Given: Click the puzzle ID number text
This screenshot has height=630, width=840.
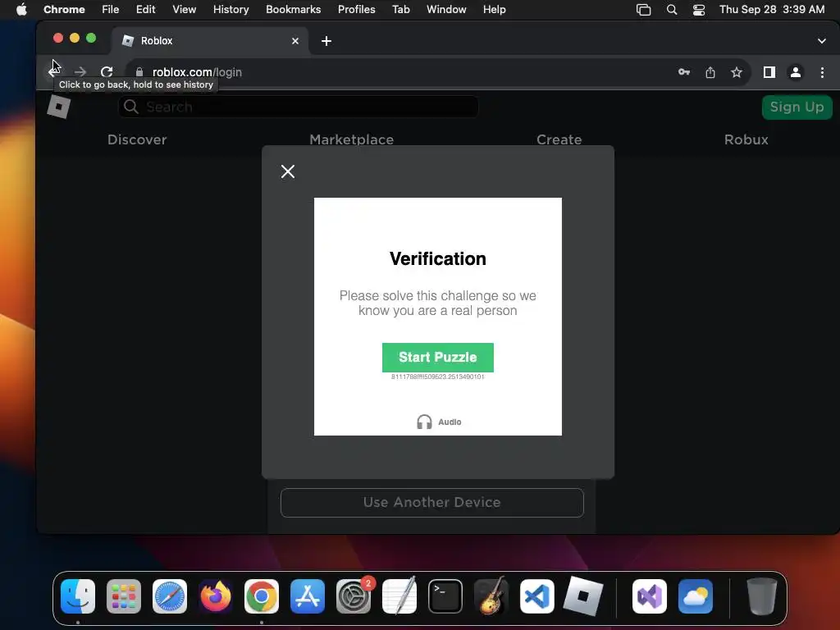Looking at the screenshot, I should (x=438, y=377).
